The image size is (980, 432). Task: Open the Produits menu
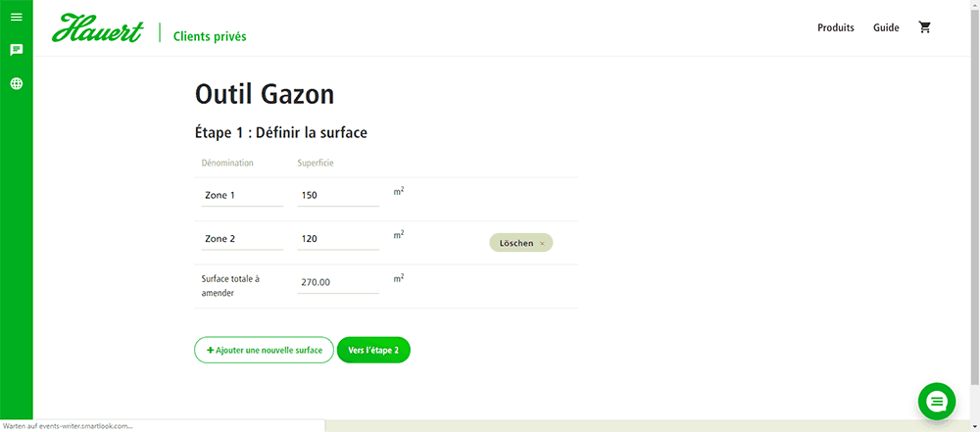(x=836, y=27)
